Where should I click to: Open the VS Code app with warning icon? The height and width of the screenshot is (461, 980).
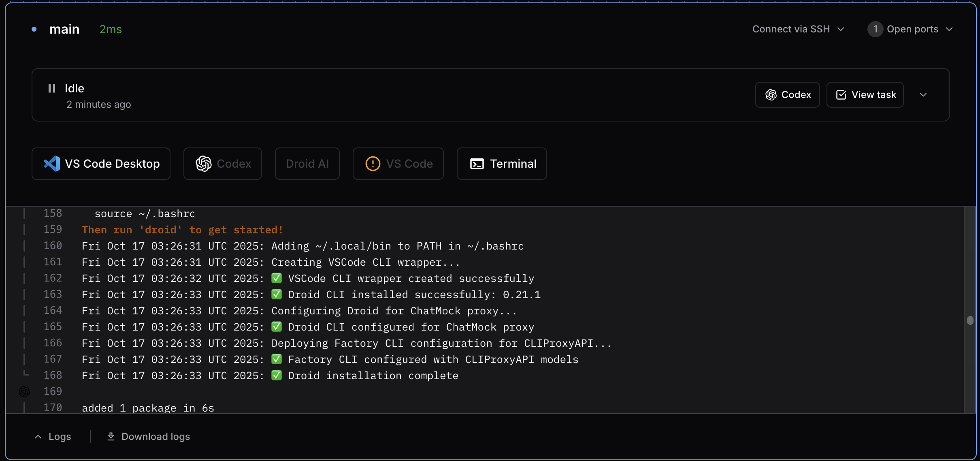coord(398,164)
